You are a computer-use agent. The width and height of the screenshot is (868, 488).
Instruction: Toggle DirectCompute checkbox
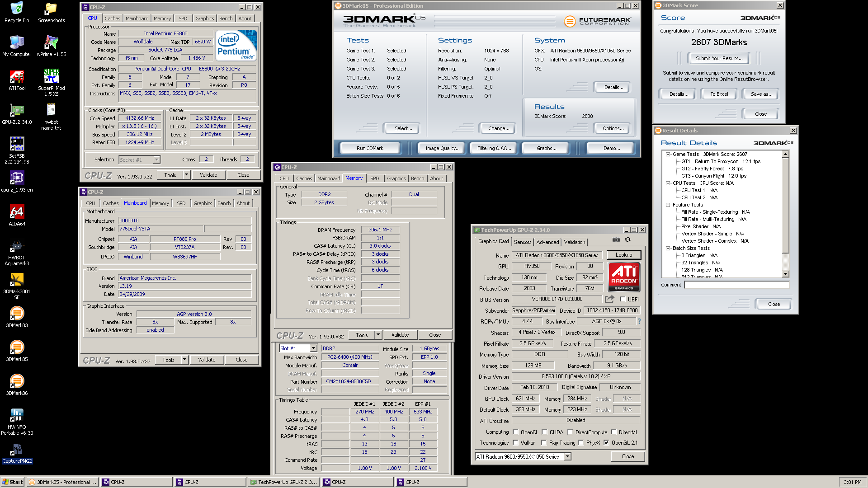(570, 432)
